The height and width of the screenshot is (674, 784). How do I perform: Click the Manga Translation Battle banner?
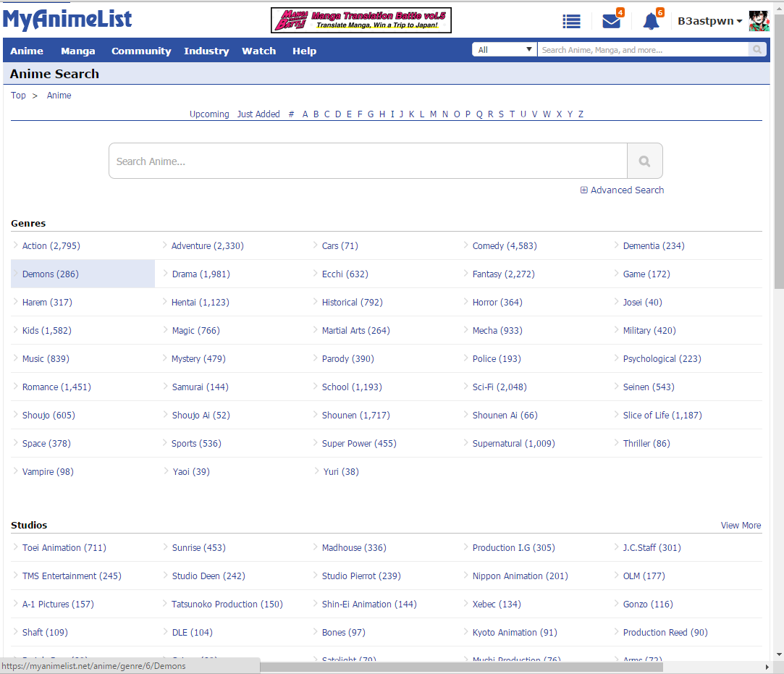361,20
